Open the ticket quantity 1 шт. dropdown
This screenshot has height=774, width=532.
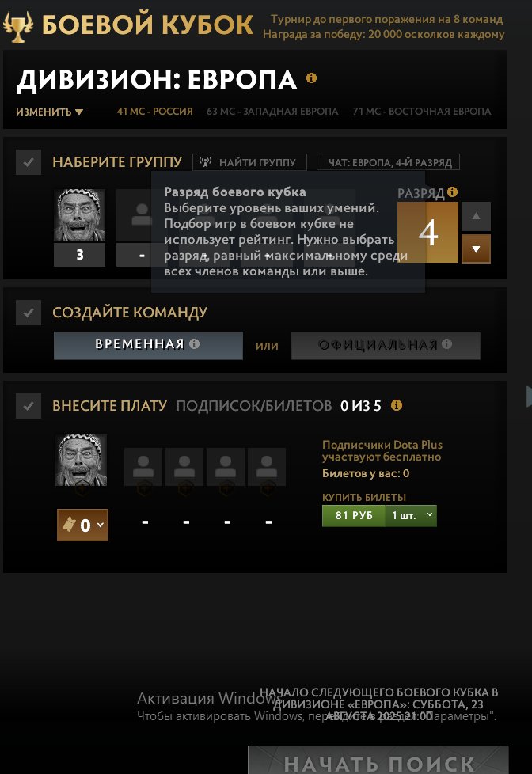click(x=411, y=515)
